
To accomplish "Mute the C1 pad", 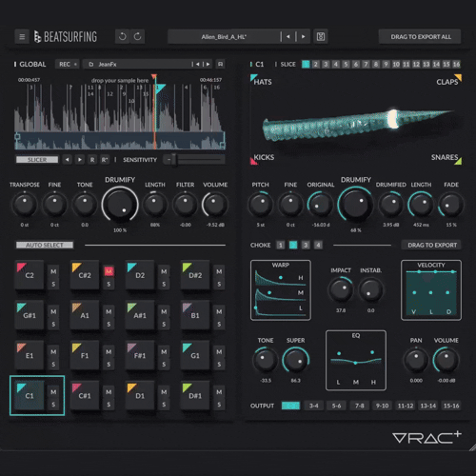I will pyautogui.click(x=53, y=392).
